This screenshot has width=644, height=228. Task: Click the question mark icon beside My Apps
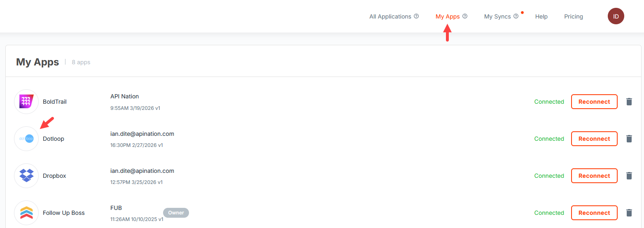tap(465, 16)
